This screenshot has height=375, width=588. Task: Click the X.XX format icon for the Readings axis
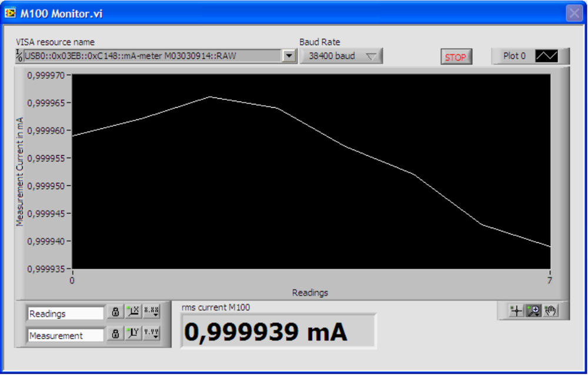tap(151, 312)
